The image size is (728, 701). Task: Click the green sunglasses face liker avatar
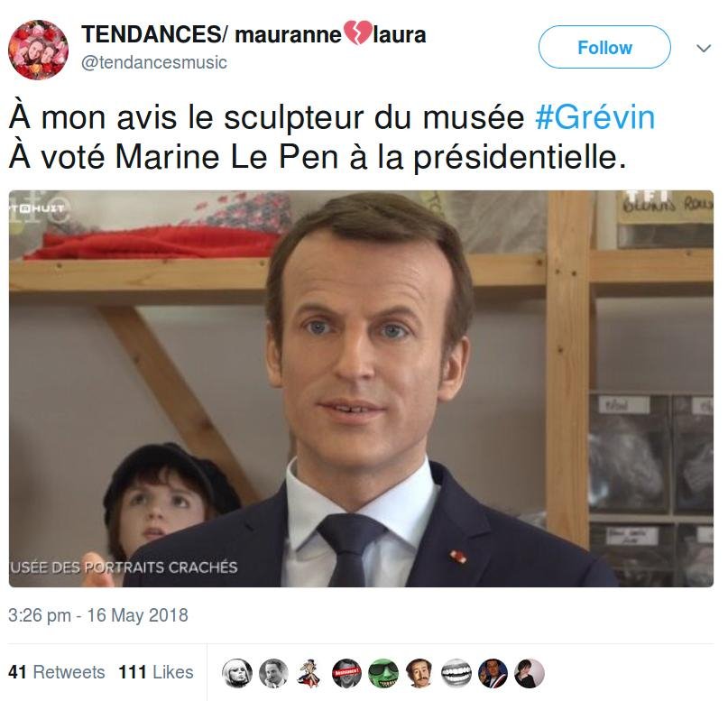[x=383, y=673]
